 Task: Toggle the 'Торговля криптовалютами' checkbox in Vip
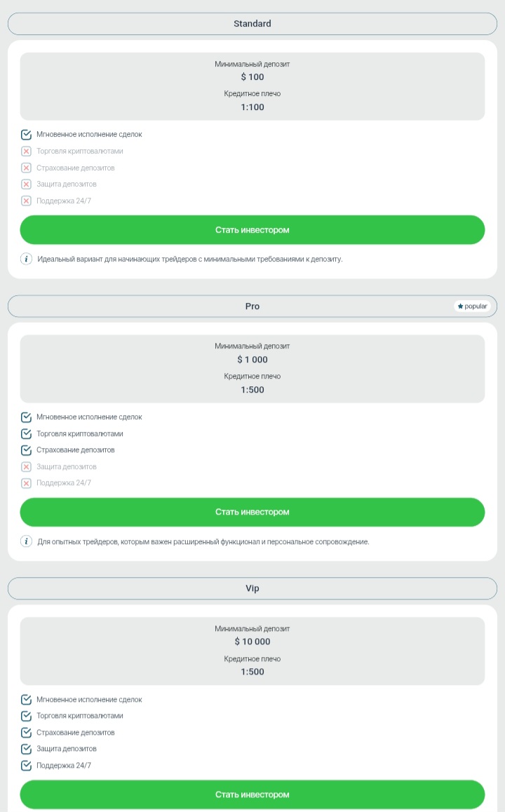(x=26, y=715)
